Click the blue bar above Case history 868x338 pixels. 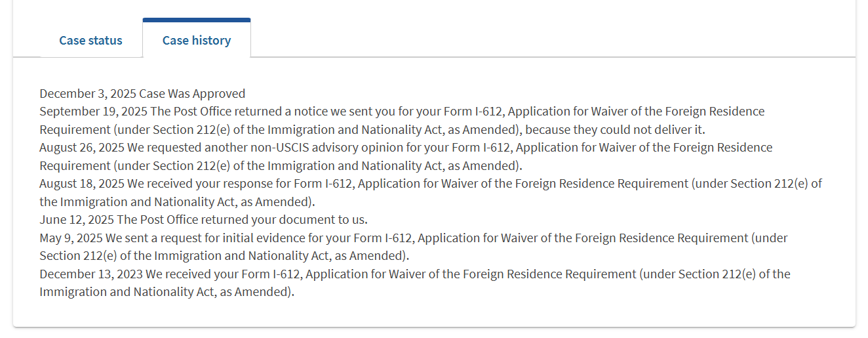pos(196,20)
